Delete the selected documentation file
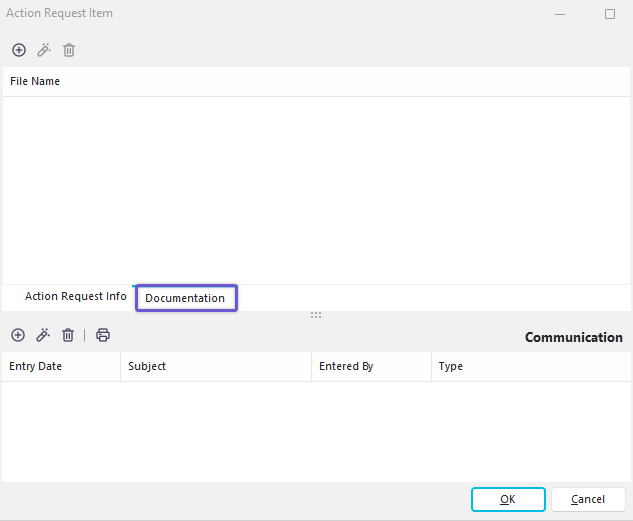 (69, 50)
